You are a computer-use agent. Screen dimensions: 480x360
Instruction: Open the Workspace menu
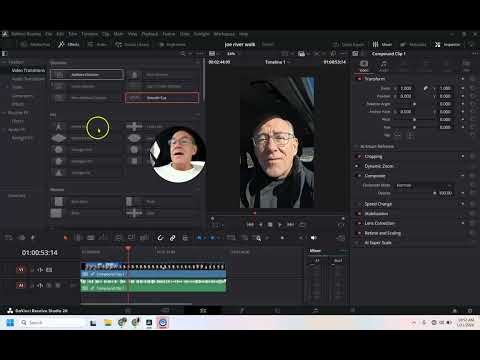[x=224, y=34]
